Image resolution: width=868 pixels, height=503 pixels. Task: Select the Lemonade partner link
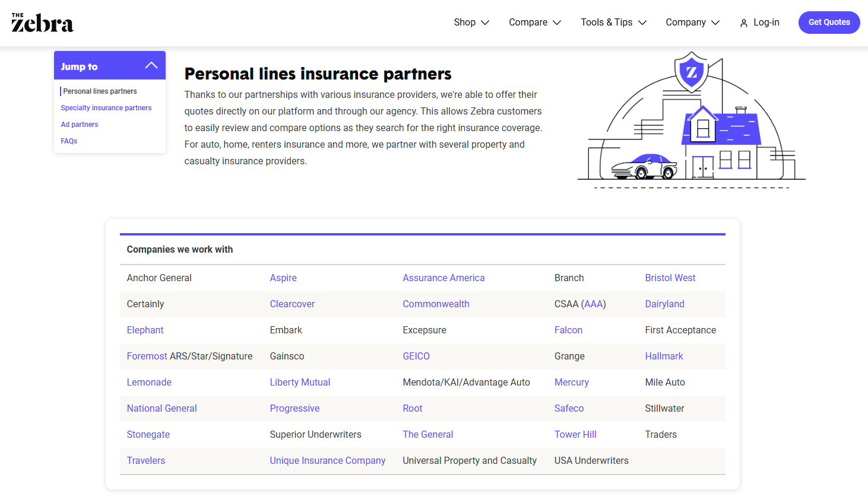tap(149, 382)
